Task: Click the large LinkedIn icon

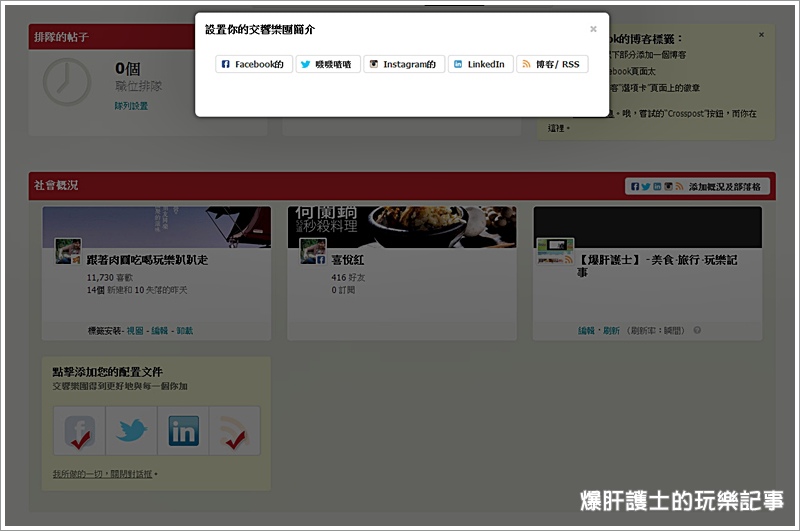Action: click(x=183, y=431)
